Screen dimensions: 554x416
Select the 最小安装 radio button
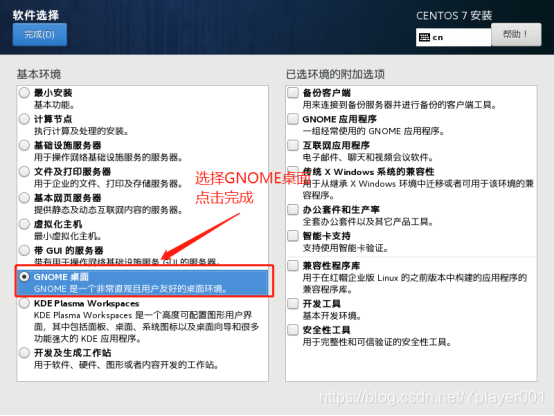24,93
